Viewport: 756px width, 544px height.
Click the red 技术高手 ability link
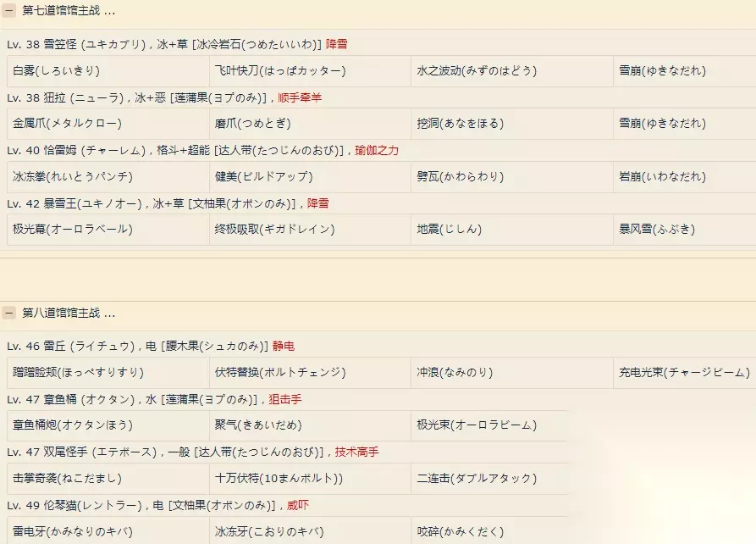coord(356,452)
